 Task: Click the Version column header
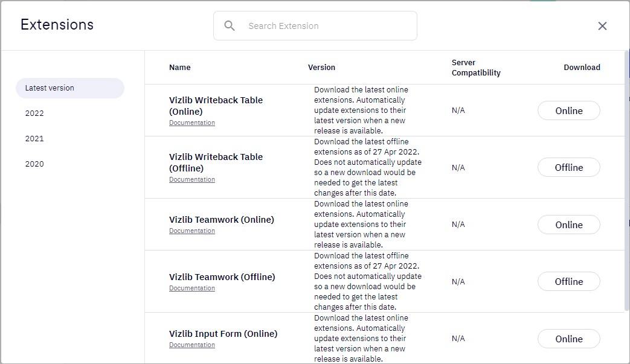tap(321, 68)
